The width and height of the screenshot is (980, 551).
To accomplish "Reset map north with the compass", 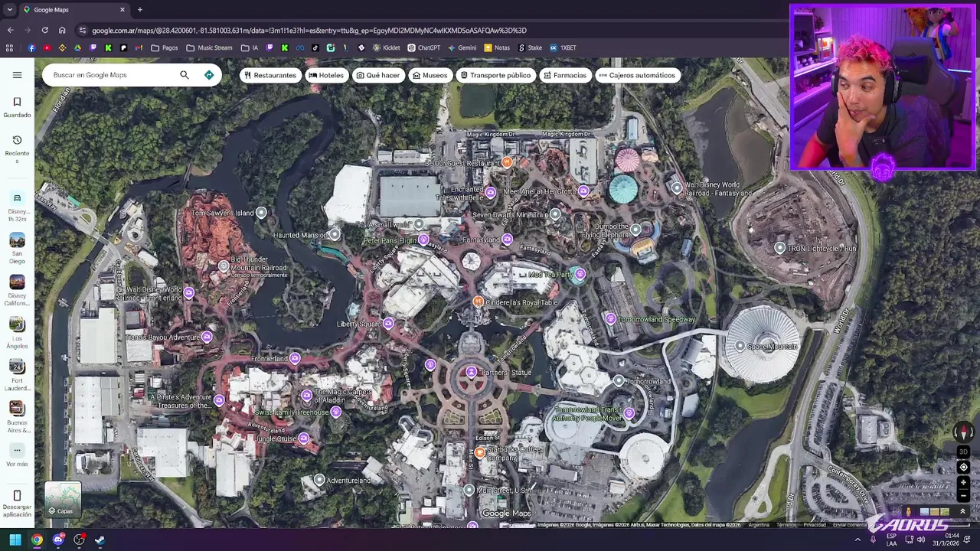I will 963,432.
